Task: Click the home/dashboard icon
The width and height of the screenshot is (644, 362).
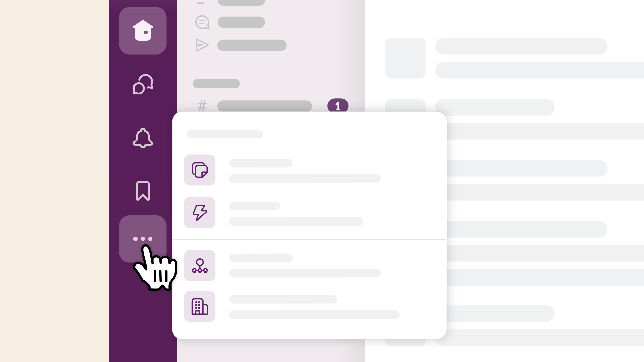Action: click(143, 31)
